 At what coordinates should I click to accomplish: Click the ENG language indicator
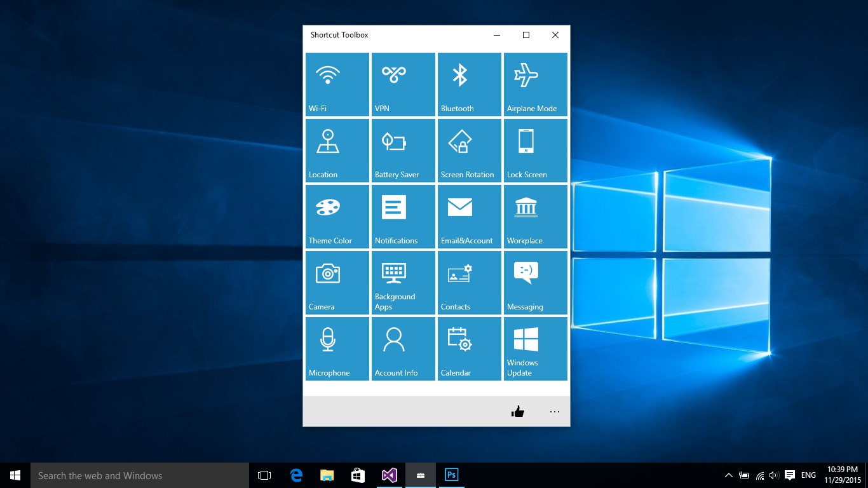click(x=808, y=475)
